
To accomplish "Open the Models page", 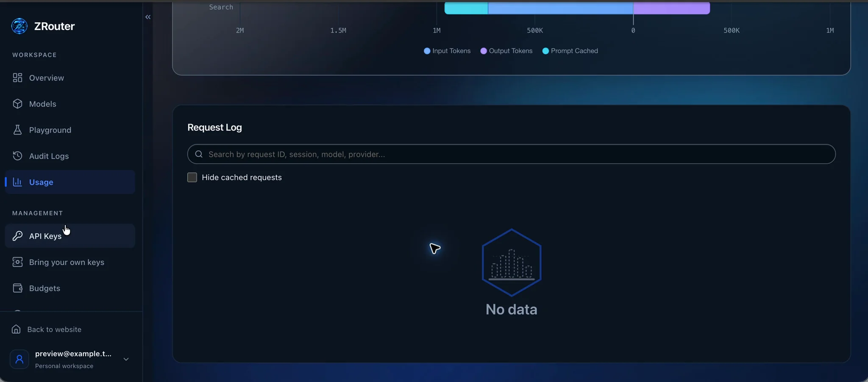I will tap(70, 104).
